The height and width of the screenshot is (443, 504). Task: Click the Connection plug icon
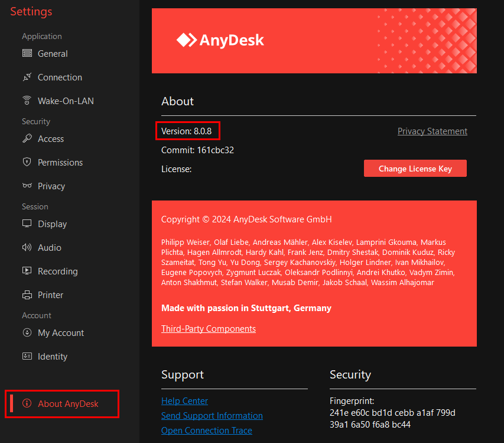[27, 77]
